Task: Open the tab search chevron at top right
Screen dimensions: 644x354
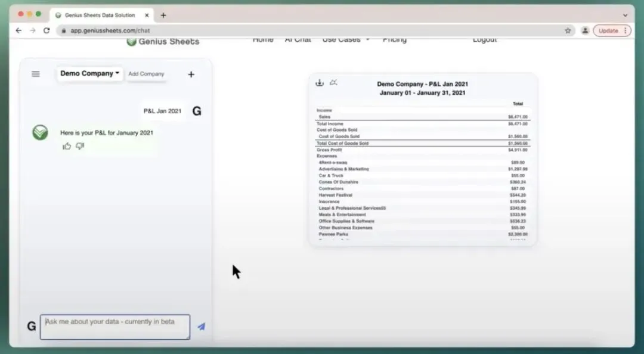Action: pos(625,15)
